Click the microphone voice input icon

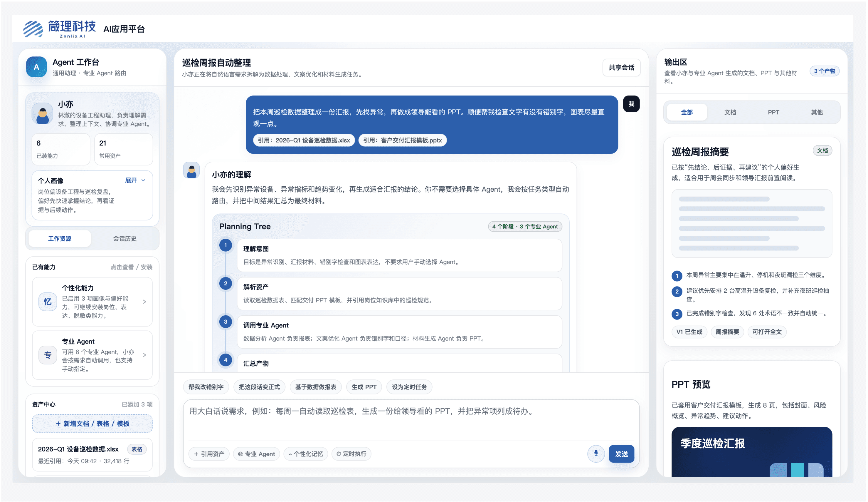point(596,454)
